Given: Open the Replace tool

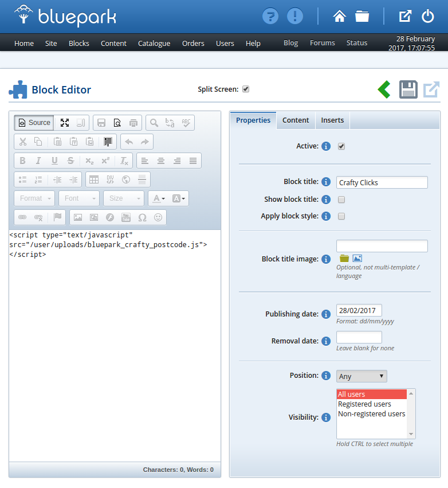Looking at the screenshot, I should tap(170, 123).
